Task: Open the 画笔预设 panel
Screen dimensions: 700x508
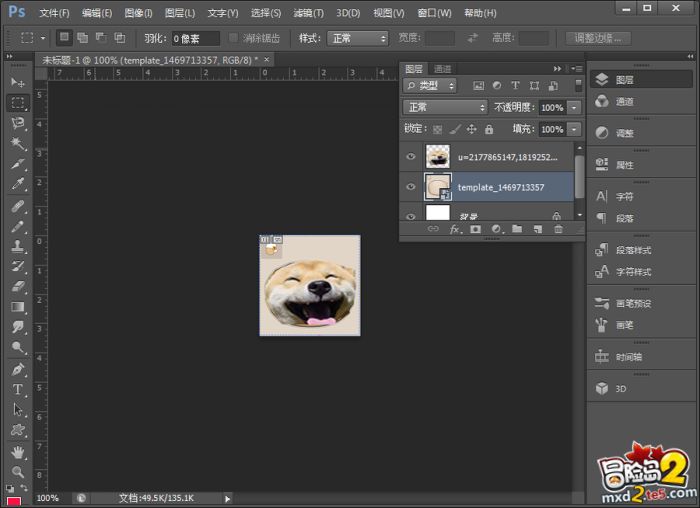Action: click(x=640, y=304)
